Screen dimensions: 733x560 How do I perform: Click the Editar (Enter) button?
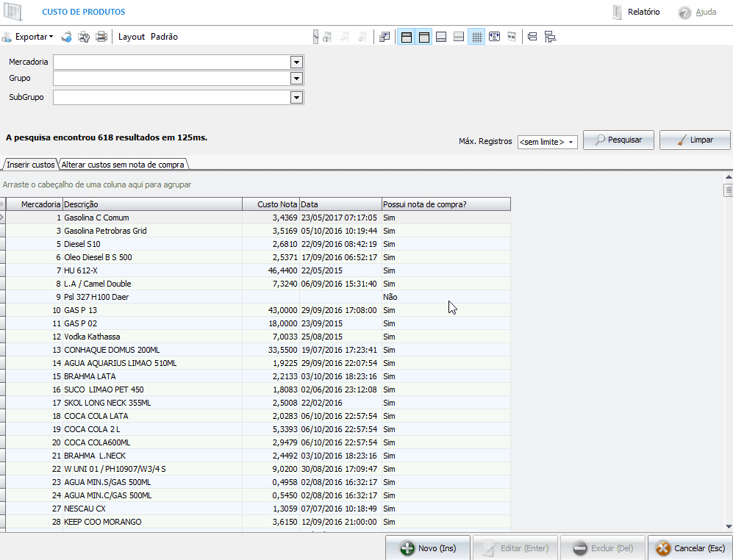515,548
